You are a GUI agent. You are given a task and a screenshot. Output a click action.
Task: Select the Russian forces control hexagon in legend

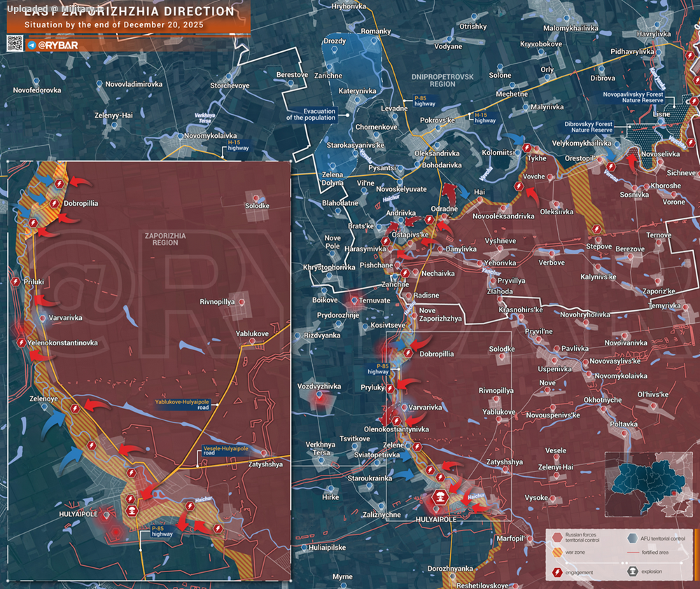pyautogui.click(x=557, y=537)
